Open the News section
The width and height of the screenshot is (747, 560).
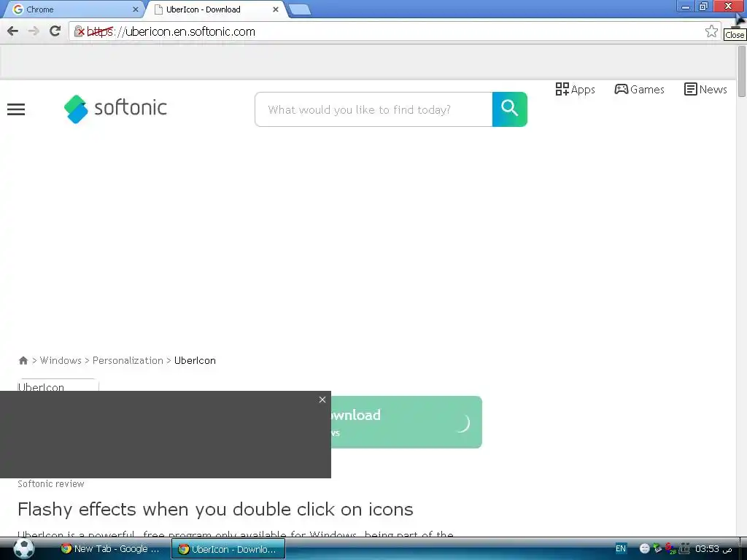pos(705,90)
